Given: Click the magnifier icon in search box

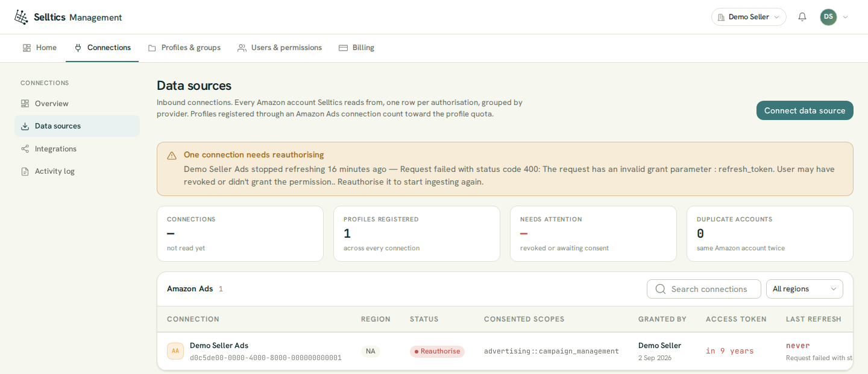Looking at the screenshot, I should pyautogui.click(x=660, y=289).
